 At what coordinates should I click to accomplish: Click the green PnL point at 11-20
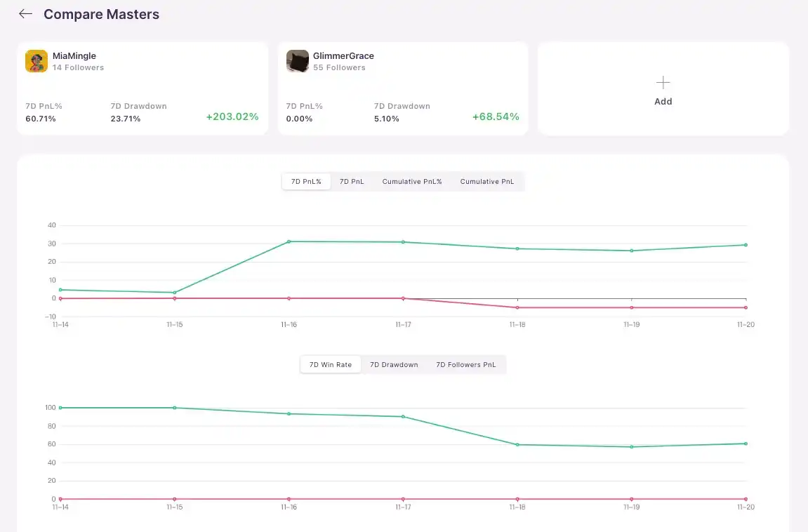pos(746,245)
